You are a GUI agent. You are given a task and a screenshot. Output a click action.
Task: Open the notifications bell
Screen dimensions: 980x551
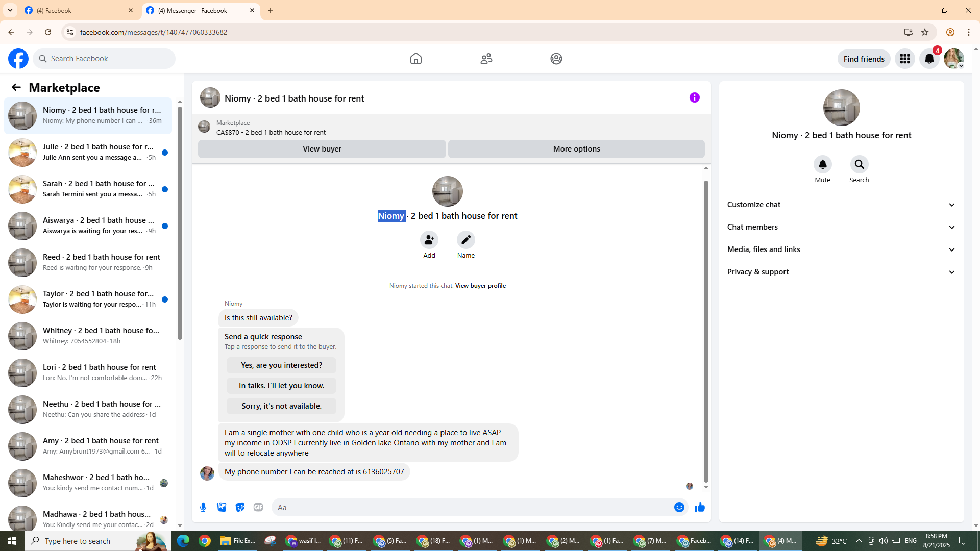pyautogui.click(x=929, y=59)
